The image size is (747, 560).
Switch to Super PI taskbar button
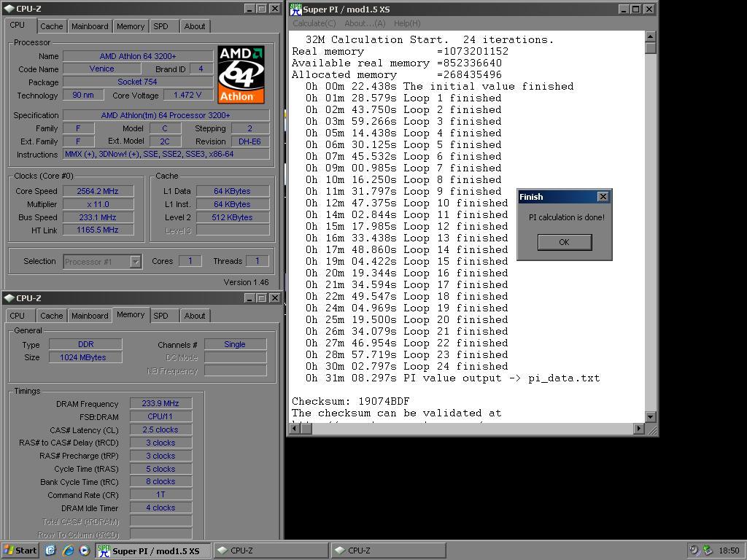point(153,551)
